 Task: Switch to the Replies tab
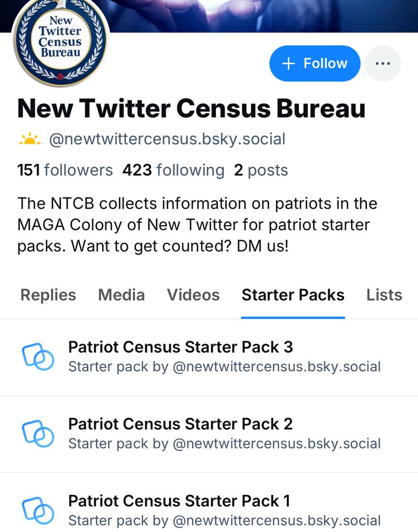pos(48,295)
